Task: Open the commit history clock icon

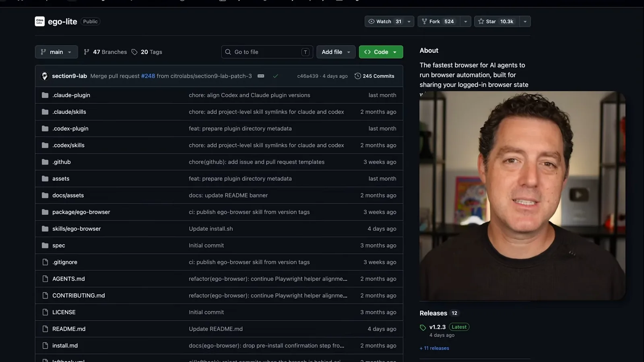Action: point(357,76)
